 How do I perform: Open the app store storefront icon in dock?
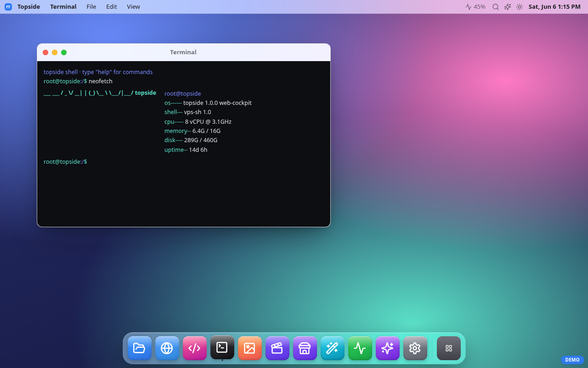coord(305,348)
